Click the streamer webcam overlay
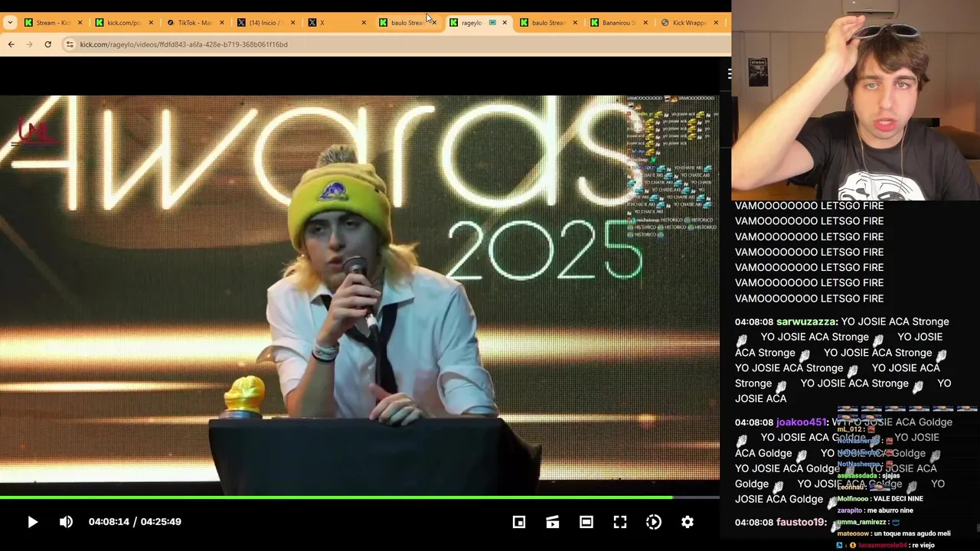This screenshot has width=980, height=551. 855,100
